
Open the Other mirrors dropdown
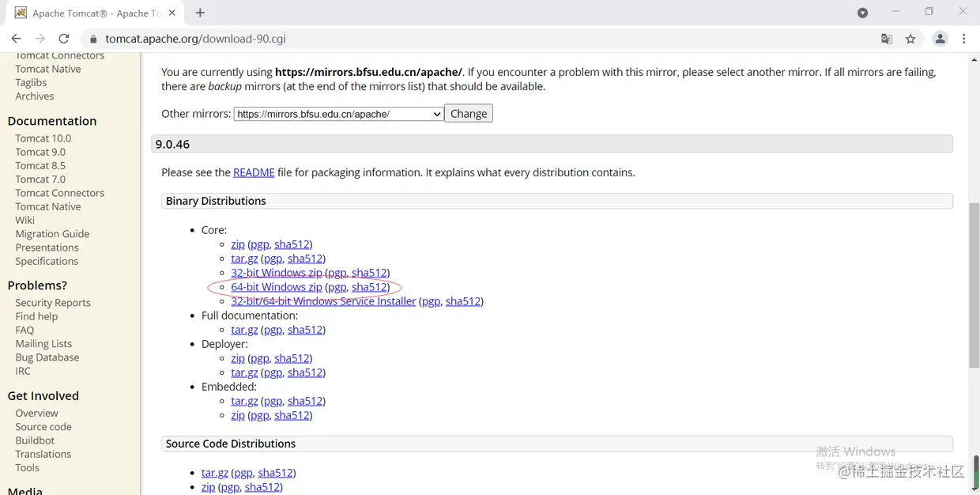coord(338,114)
